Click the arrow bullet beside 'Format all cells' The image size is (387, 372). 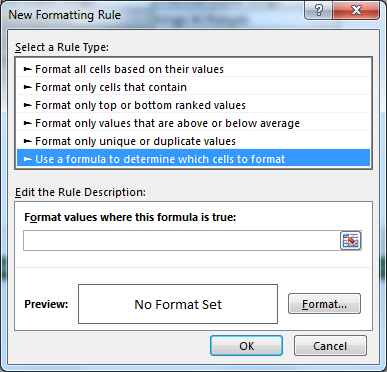coord(27,69)
